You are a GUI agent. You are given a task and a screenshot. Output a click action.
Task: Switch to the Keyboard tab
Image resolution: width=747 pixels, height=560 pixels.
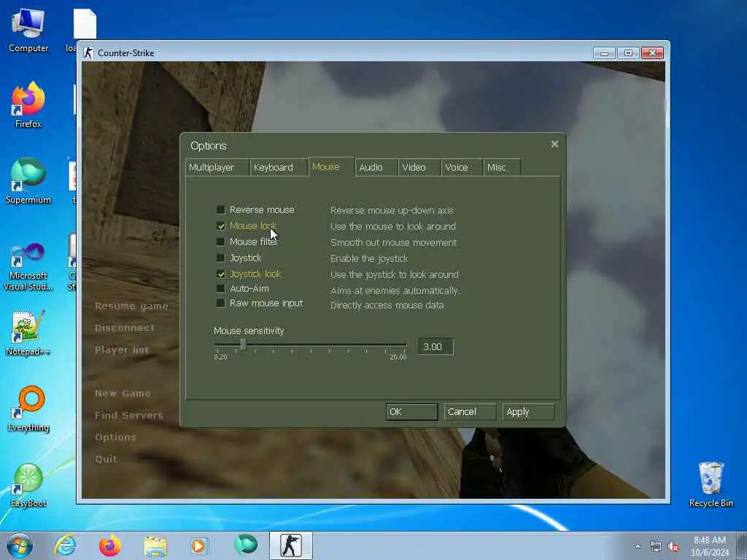tap(279, 167)
